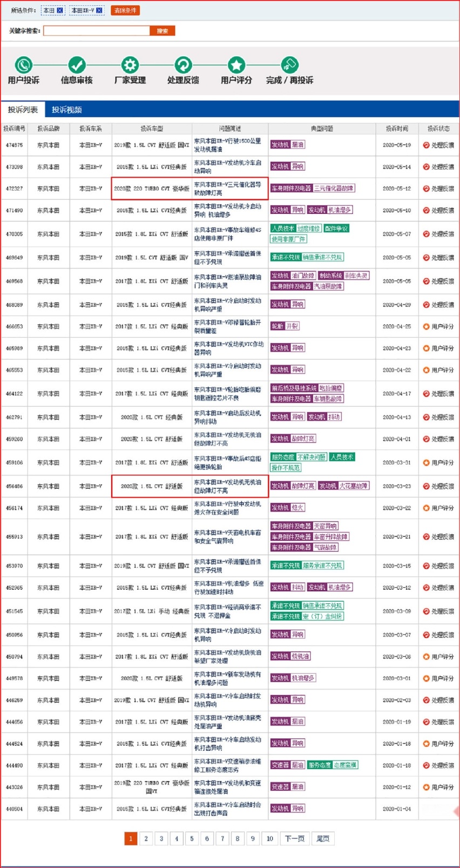The height and width of the screenshot is (868, 460).
Task: Click the orange 搜索 button
Action: 163,31
